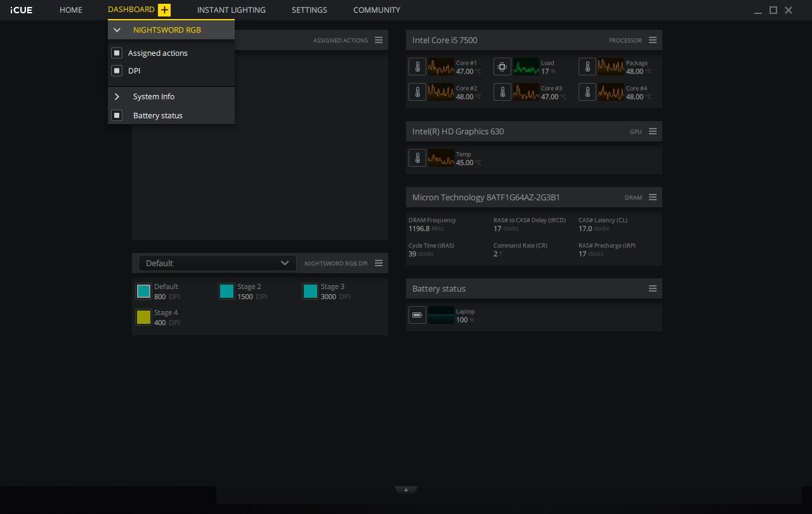Select the Stage 2 1500 DPI swatch
Image resolution: width=812 pixels, height=514 pixels.
(226, 291)
